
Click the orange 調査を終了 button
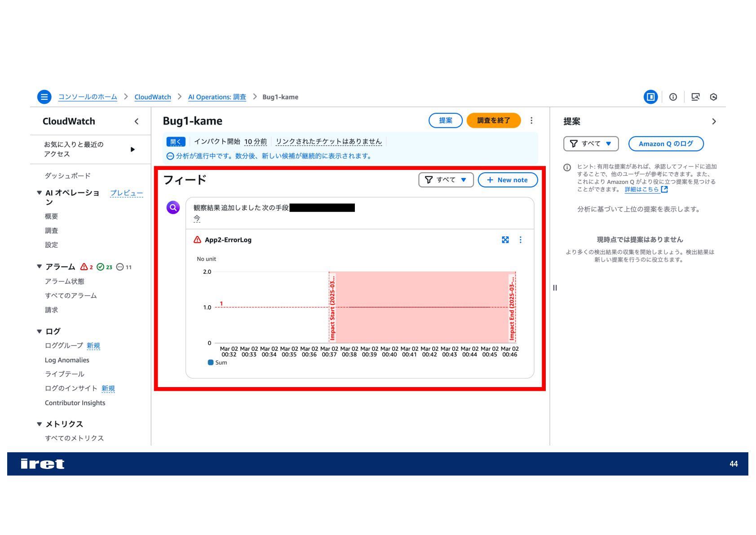[x=494, y=120]
